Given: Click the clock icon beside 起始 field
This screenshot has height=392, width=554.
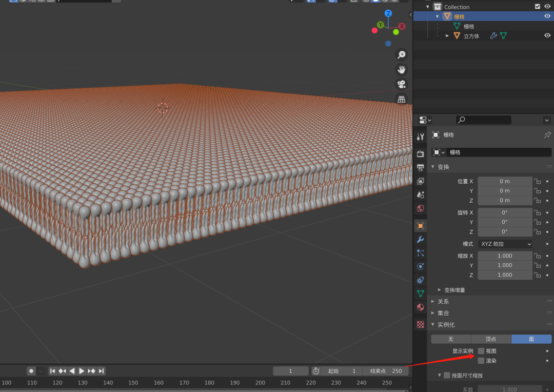Looking at the screenshot, I should 316,371.
